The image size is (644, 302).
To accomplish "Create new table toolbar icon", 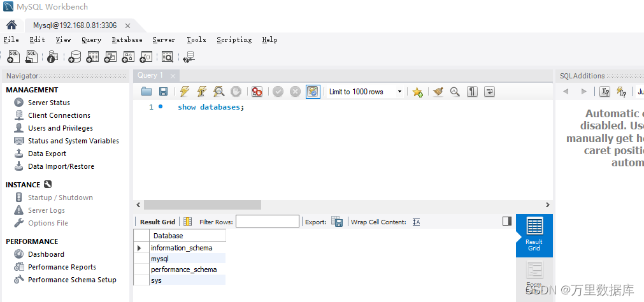I will pyautogui.click(x=92, y=57).
